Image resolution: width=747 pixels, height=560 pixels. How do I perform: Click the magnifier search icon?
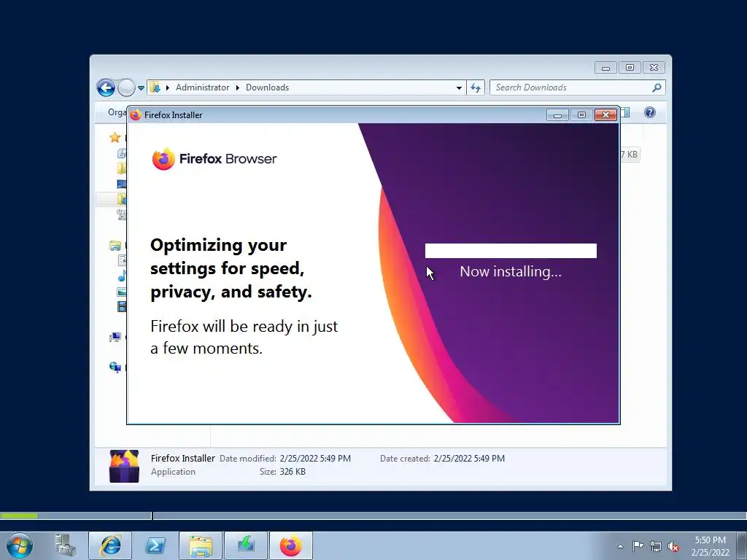[657, 87]
